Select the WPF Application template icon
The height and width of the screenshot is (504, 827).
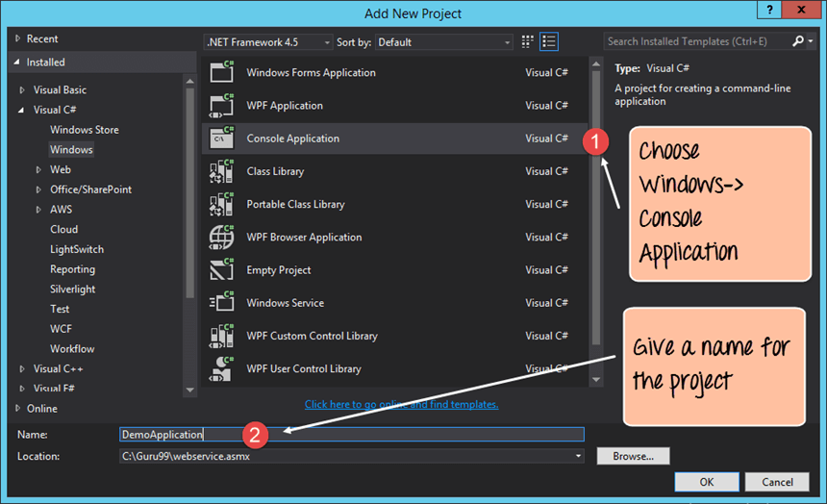(221, 106)
